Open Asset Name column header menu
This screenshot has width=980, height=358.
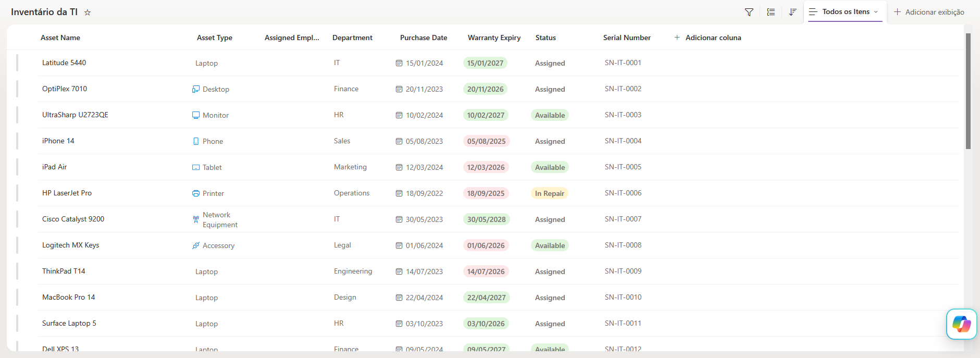[x=60, y=38]
